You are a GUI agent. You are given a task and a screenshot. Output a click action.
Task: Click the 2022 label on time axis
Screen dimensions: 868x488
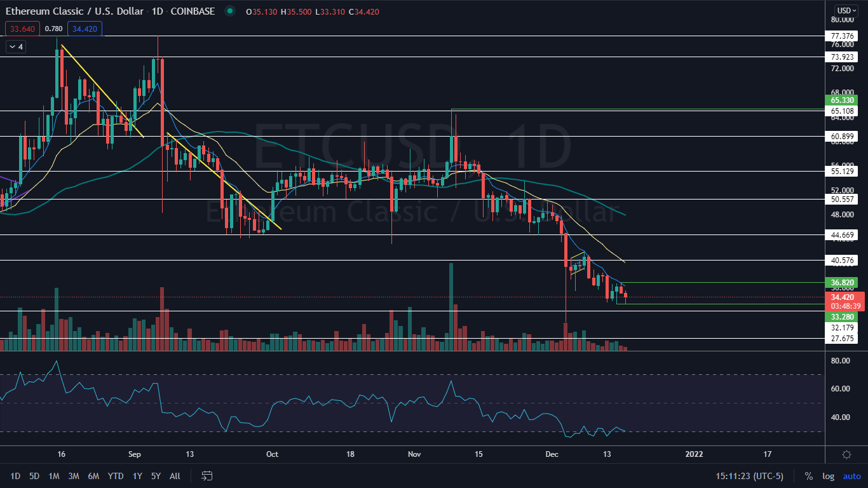(x=694, y=454)
